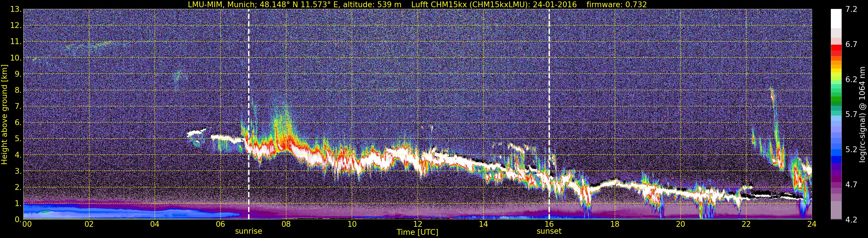Click the time axis tick label 18

tap(614, 224)
